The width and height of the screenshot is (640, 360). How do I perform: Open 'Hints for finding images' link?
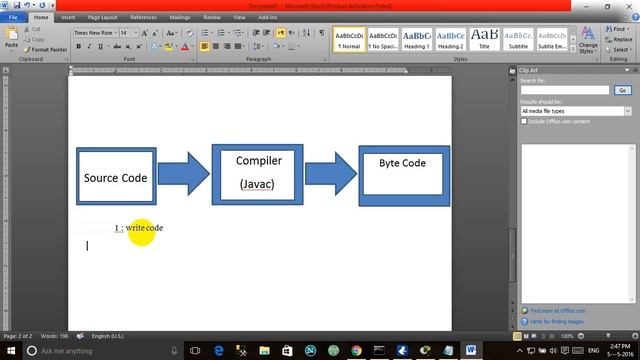557,322
